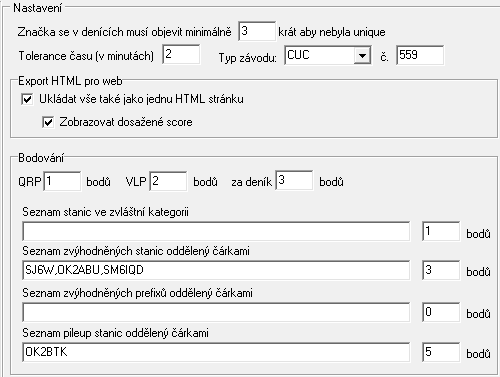This screenshot has width=500, height=377.
Task: Click 'Seznam pileup stanic oddělený čárkami' label
Action: pos(115,333)
